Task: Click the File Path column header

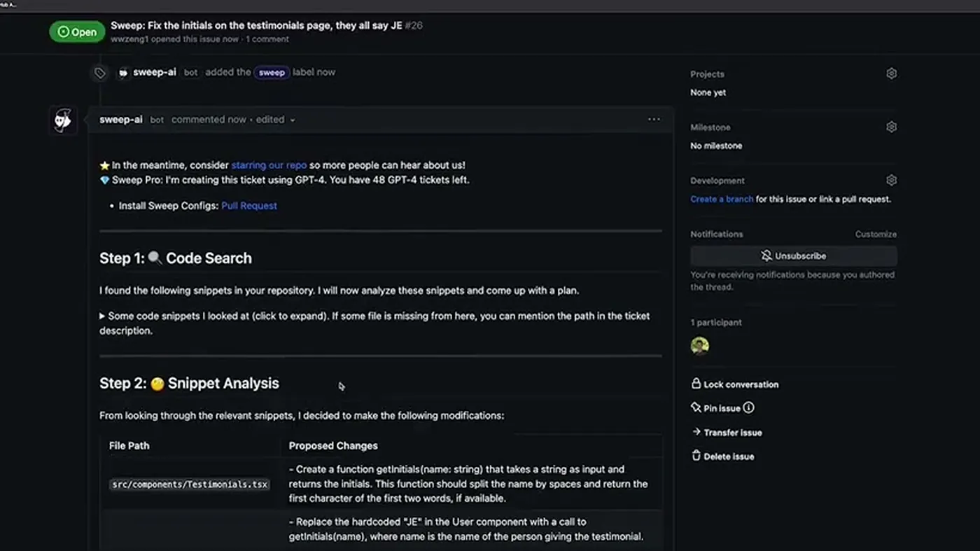Action: 129,446
